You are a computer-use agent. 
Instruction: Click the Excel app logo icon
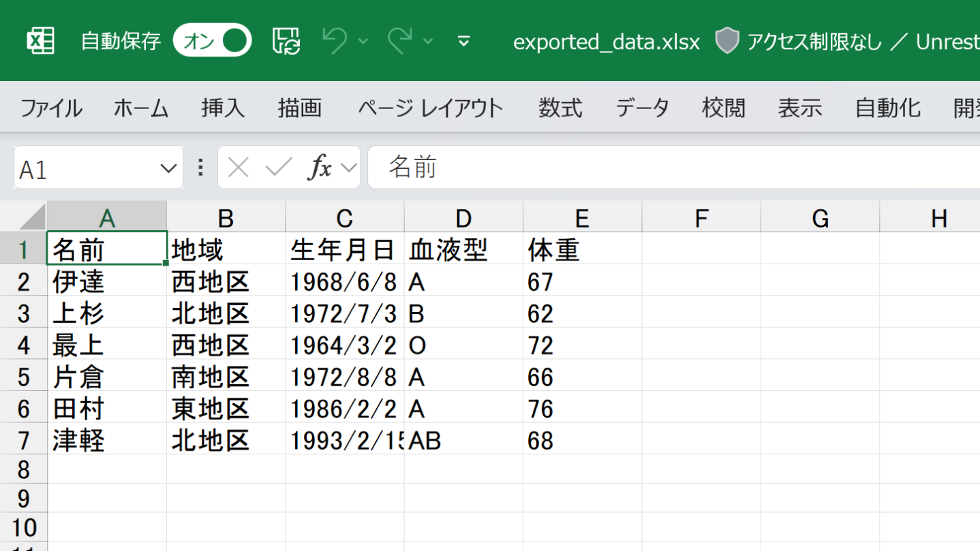tap(40, 42)
